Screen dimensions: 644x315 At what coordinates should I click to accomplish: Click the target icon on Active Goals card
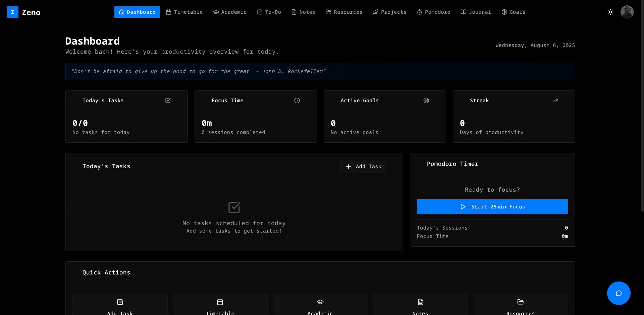coord(426,101)
